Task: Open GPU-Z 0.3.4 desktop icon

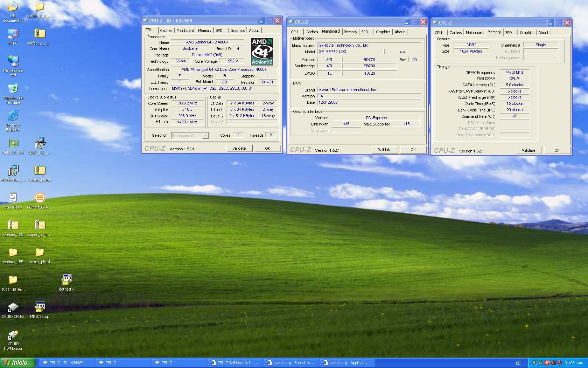Action: (x=13, y=146)
